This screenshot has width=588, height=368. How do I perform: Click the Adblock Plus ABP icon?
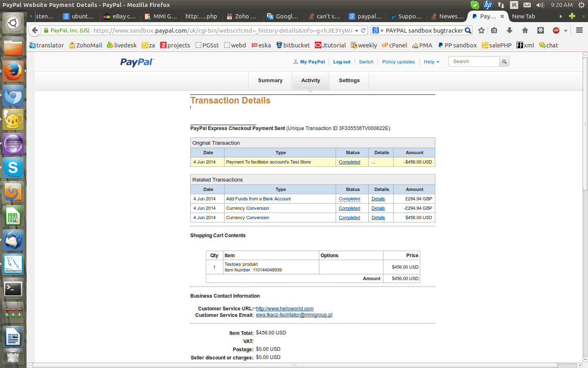click(556, 30)
